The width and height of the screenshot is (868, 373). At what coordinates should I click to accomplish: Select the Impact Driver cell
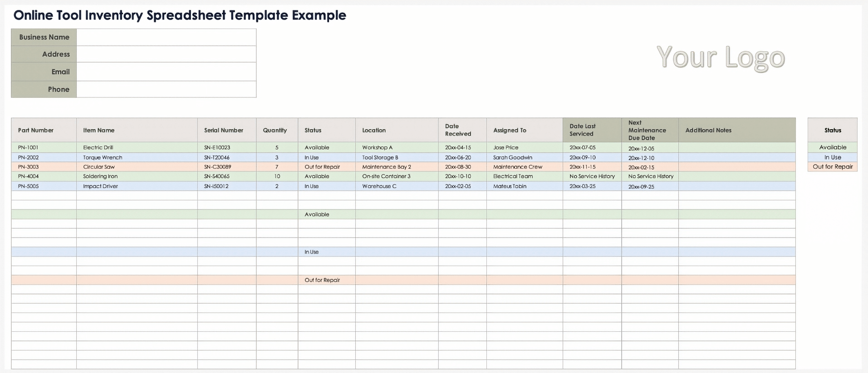tap(137, 186)
